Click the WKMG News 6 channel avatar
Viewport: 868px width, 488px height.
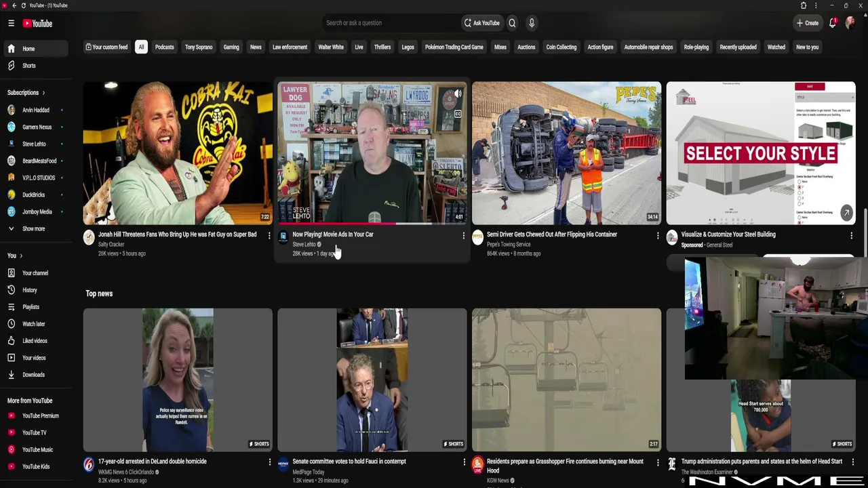point(89,464)
